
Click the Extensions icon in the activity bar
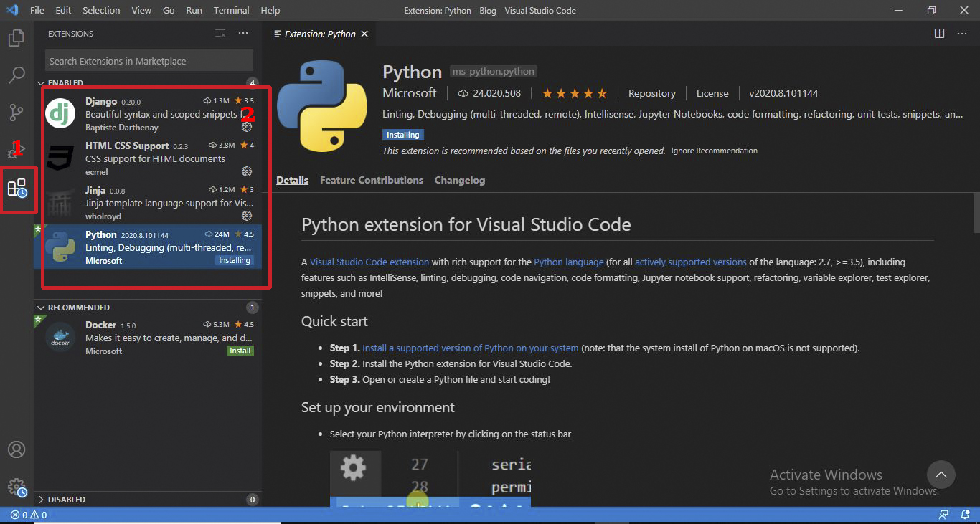[x=16, y=189]
